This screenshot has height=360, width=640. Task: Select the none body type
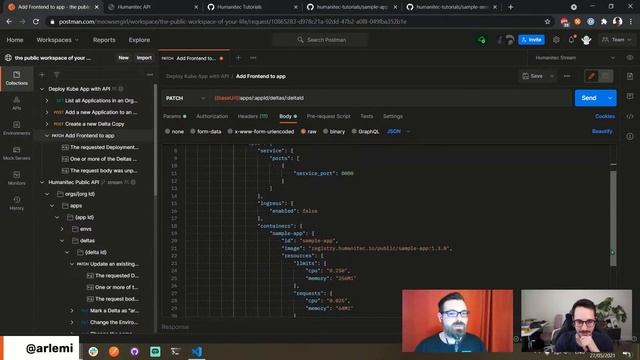(x=174, y=131)
